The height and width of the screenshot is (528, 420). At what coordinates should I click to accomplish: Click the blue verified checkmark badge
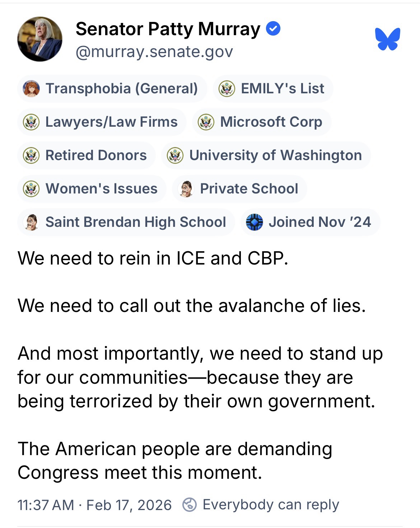coord(273,29)
